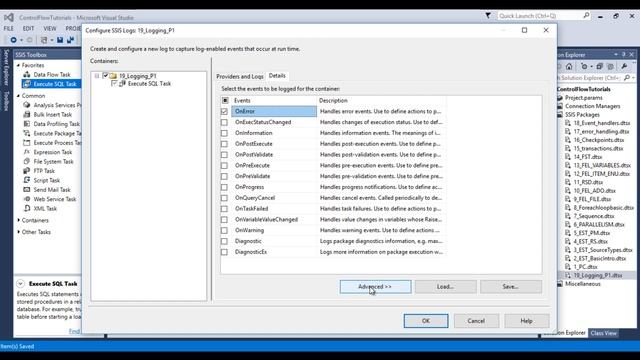Open the 17_error_handling.dtsx package
640x360 pixels.
[601, 131]
